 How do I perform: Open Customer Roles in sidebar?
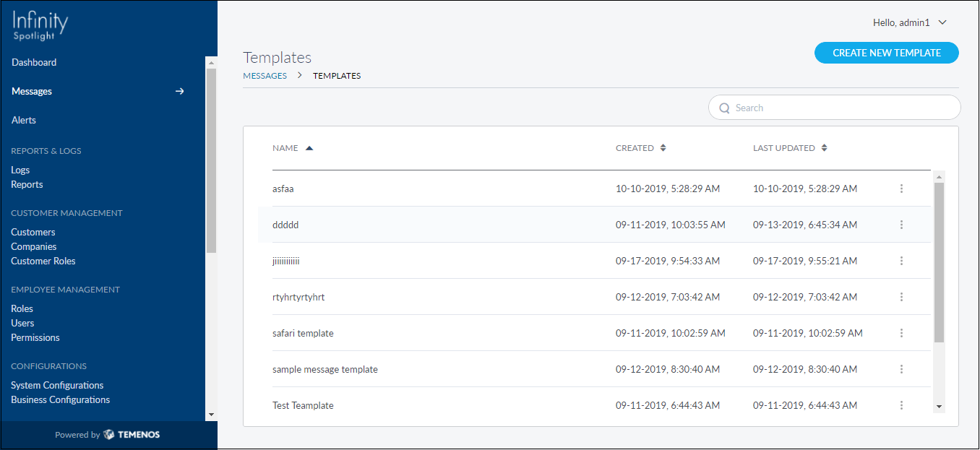coord(43,261)
